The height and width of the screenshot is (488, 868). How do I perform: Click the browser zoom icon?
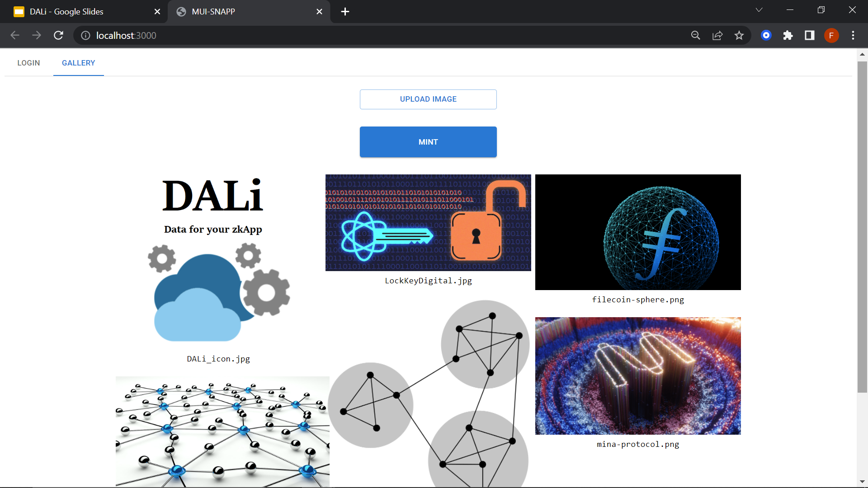(x=696, y=35)
